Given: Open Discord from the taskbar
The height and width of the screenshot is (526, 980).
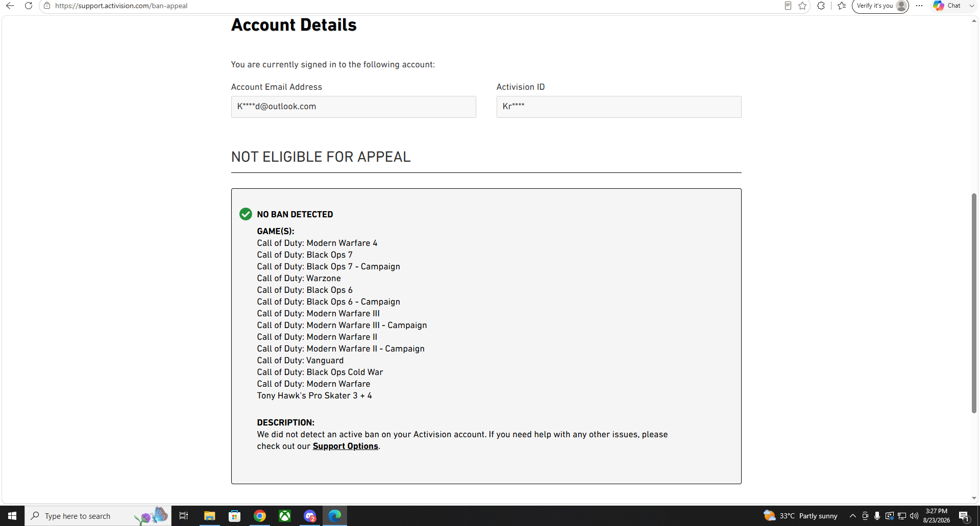Looking at the screenshot, I should coord(310,516).
